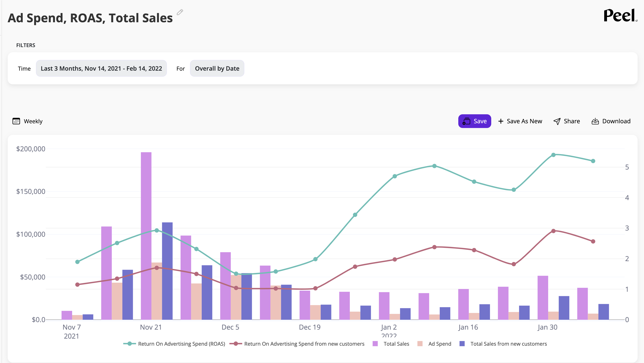Click the pencil icon beside the title
The image size is (644, 363).
coord(180,12)
